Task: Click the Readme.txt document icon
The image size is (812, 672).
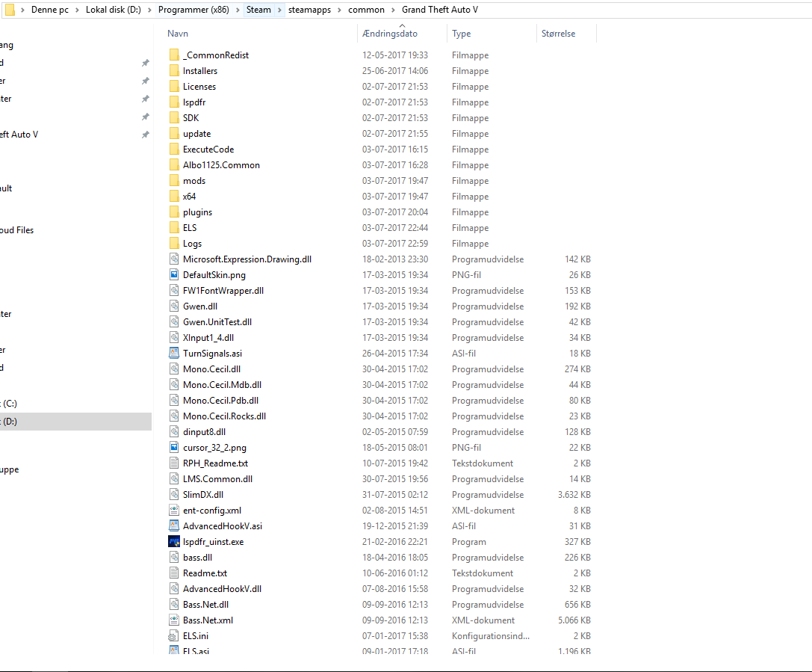Action: (175, 573)
